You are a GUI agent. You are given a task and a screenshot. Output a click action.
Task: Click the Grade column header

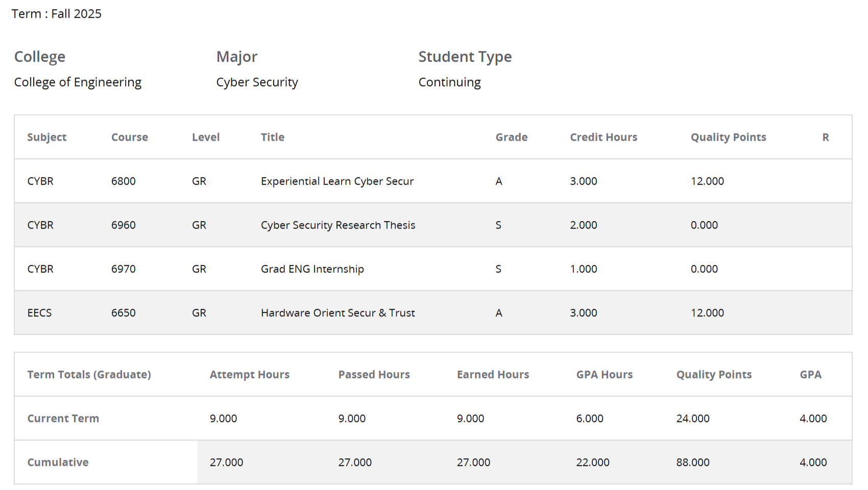click(x=511, y=137)
